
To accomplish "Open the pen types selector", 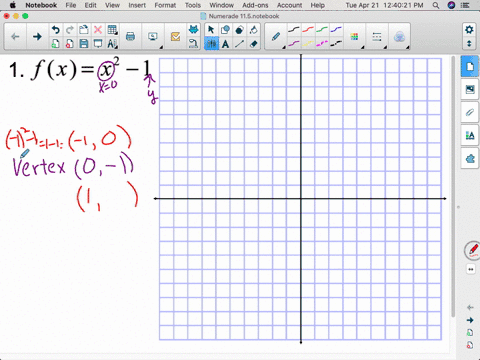I will (276, 37).
